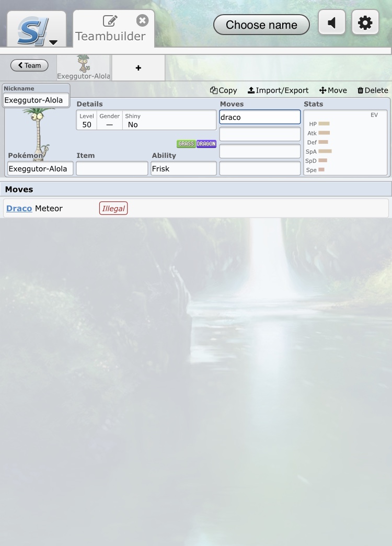The height and width of the screenshot is (546, 392).
Task: Copy the current Pokémon set
Action: tap(223, 90)
